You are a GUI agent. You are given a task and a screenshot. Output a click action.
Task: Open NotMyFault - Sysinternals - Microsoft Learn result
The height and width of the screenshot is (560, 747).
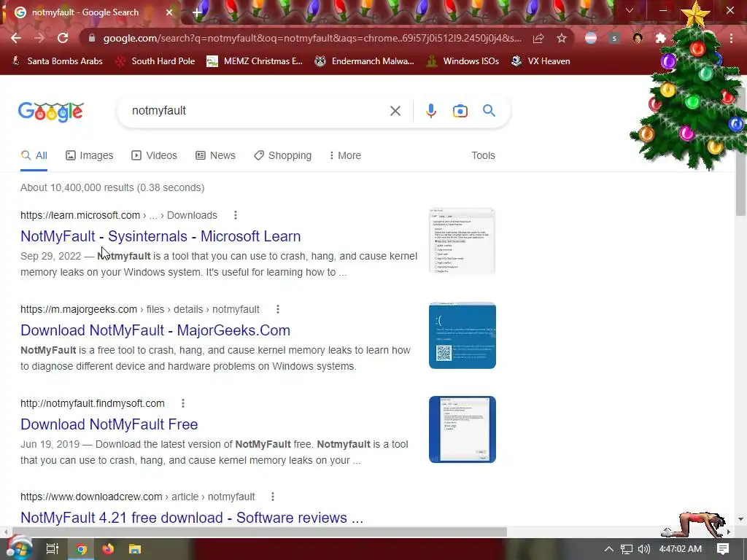(x=160, y=236)
